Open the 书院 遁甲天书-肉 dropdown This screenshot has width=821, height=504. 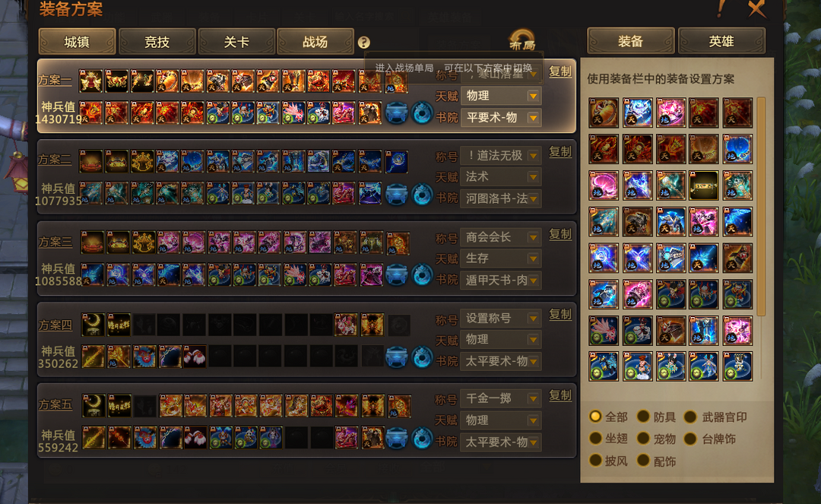click(x=500, y=281)
